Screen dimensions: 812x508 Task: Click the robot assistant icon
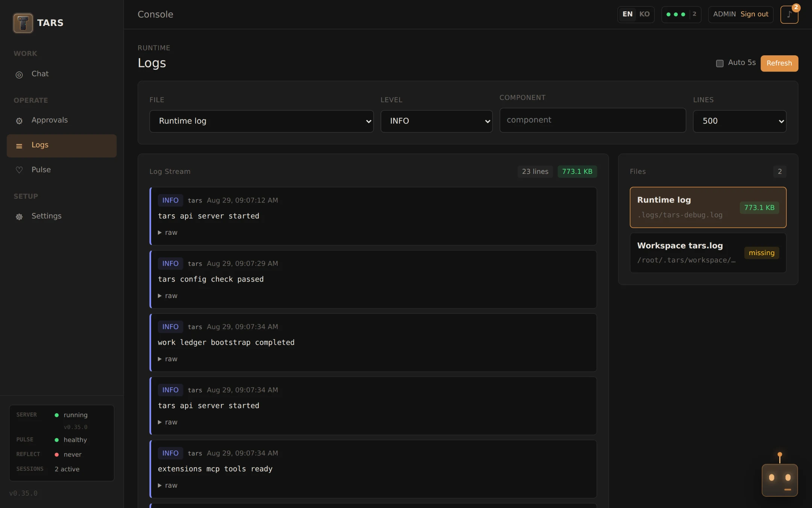click(780, 480)
